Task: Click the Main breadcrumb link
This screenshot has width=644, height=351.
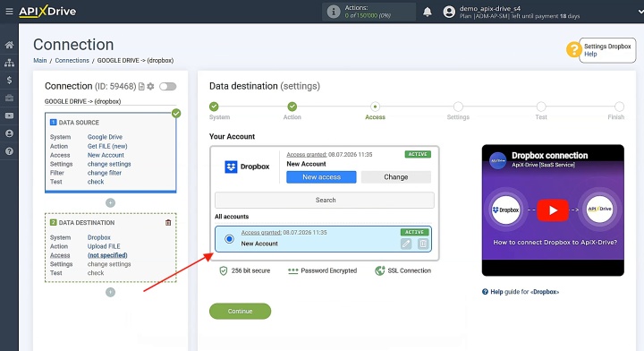Action: tap(40, 60)
